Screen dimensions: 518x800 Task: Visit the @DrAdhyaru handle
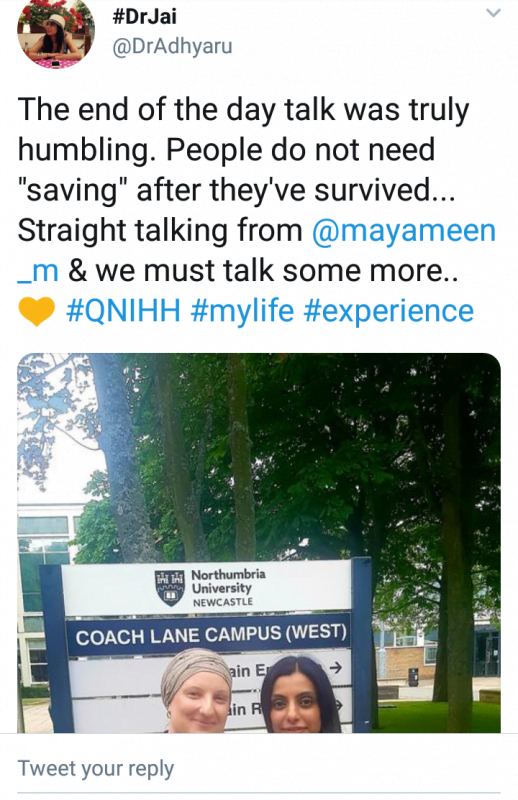[x=172, y=46]
